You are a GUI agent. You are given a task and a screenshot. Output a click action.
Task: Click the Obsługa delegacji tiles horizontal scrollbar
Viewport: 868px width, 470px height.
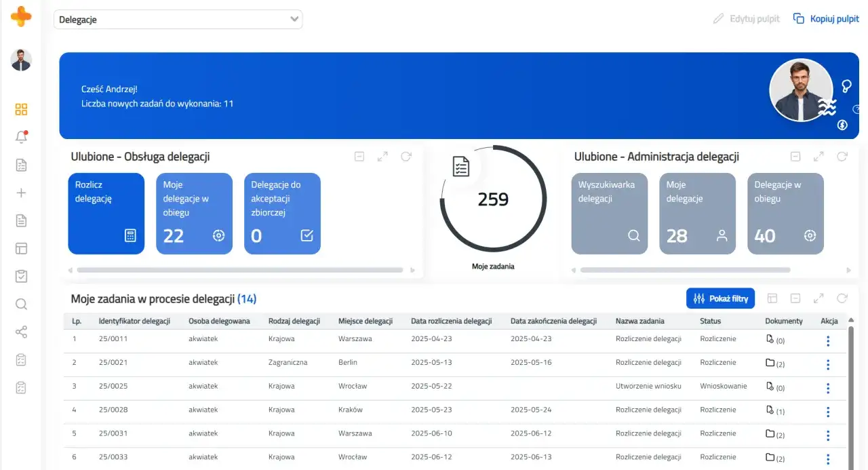tap(240, 270)
